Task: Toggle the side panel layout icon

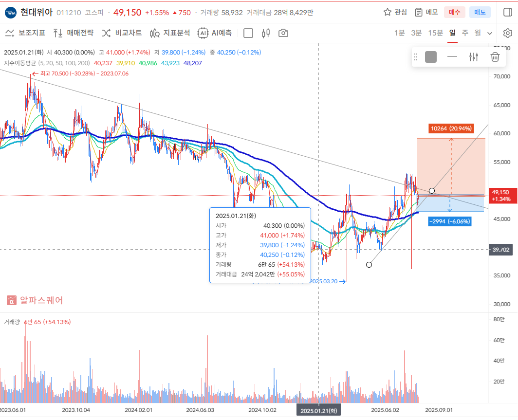Action: point(508,12)
